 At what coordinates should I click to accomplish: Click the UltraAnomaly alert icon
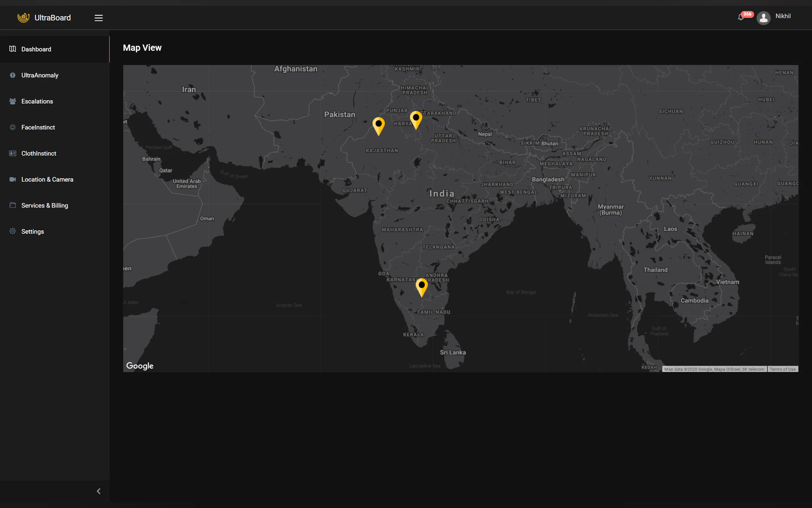(12, 75)
